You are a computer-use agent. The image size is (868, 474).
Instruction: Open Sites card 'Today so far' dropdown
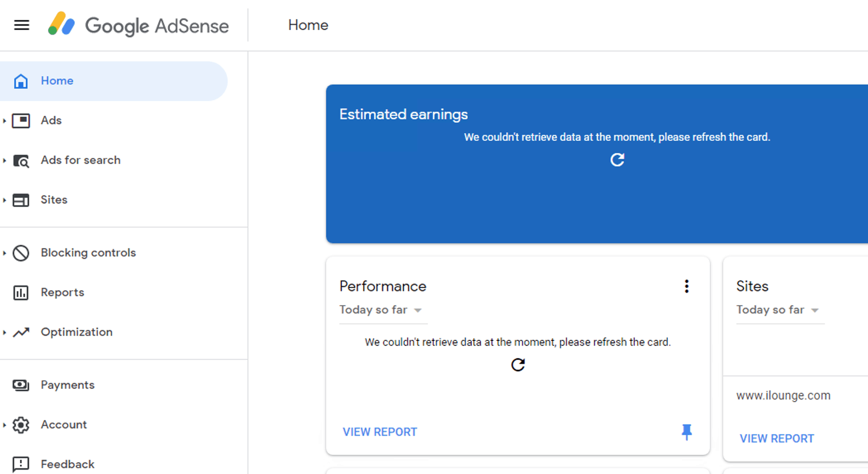[x=777, y=310]
